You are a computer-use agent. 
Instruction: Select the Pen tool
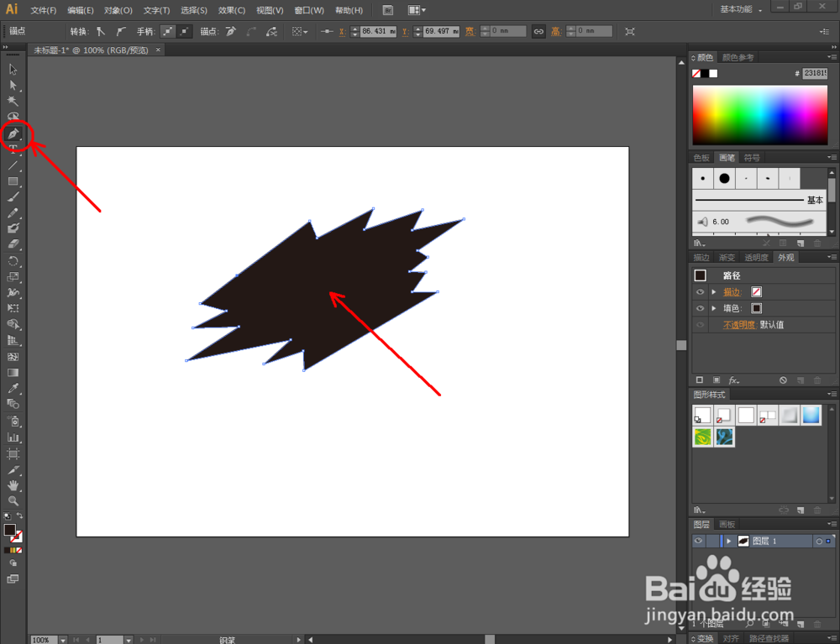[x=13, y=134]
